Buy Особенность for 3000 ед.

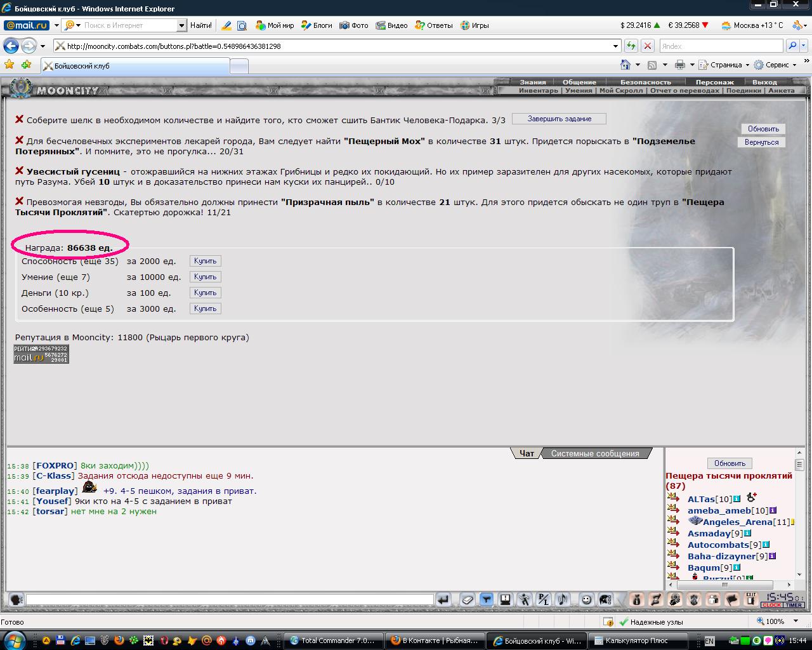[x=205, y=308]
